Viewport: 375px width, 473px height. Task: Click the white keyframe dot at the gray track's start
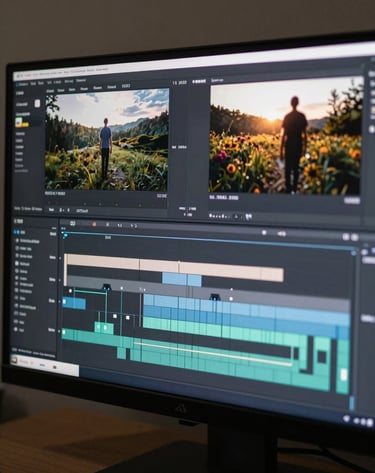[x=70, y=291]
